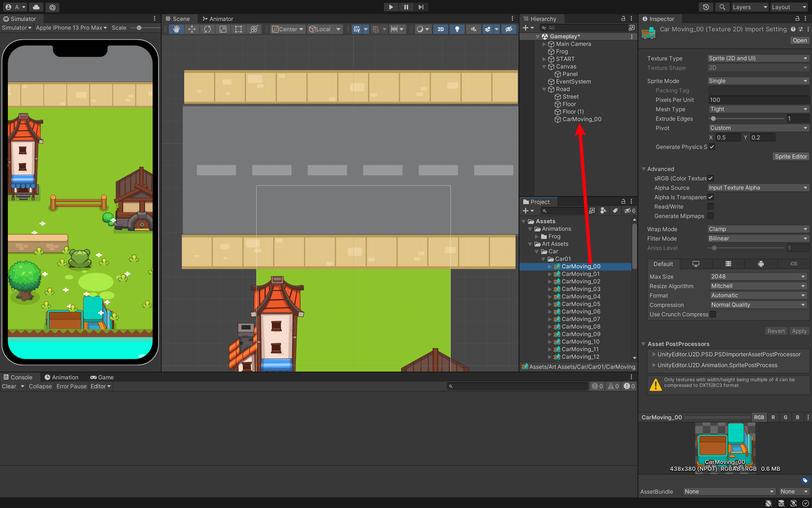The width and height of the screenshot is (812, 508).
Task: Click the console Clear button
Action: 9,386
